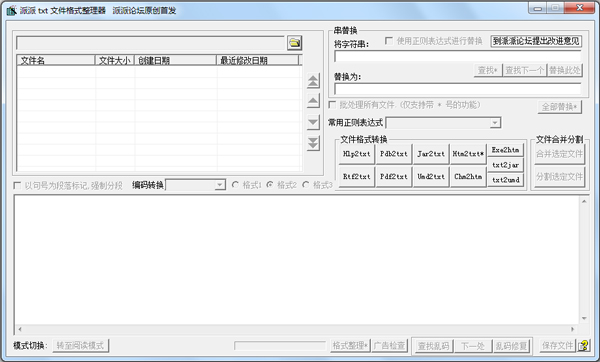
Task: Run the Pdf2txt conversion
Action: (393, 176)
